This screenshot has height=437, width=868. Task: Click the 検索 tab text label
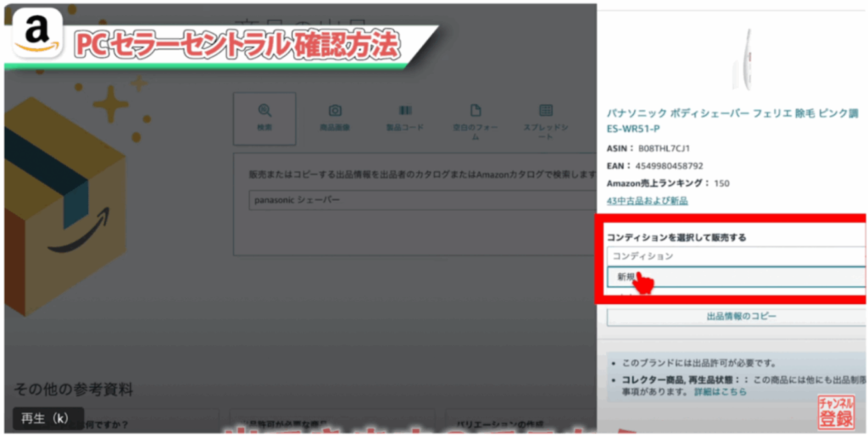coord(264,128)
